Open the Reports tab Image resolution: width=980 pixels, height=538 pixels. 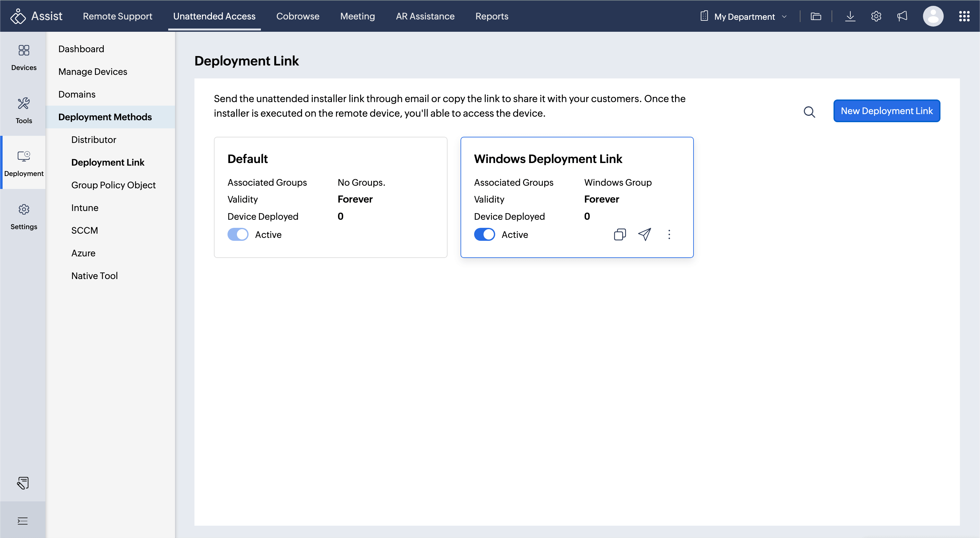[492, 16]
